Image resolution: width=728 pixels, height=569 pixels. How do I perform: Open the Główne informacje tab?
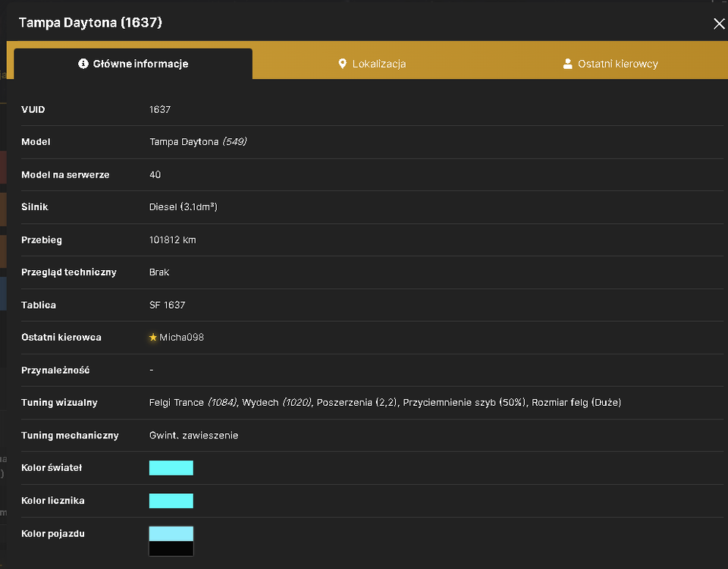[x=133, y=64]
